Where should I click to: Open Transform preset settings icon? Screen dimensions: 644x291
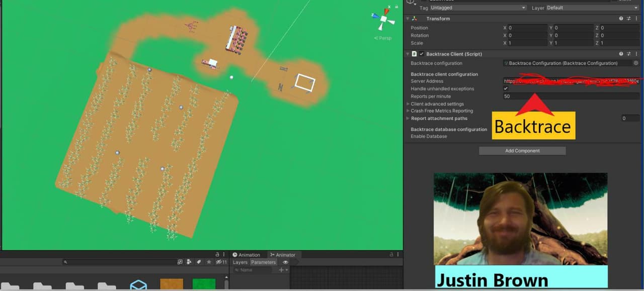point(628,19)
